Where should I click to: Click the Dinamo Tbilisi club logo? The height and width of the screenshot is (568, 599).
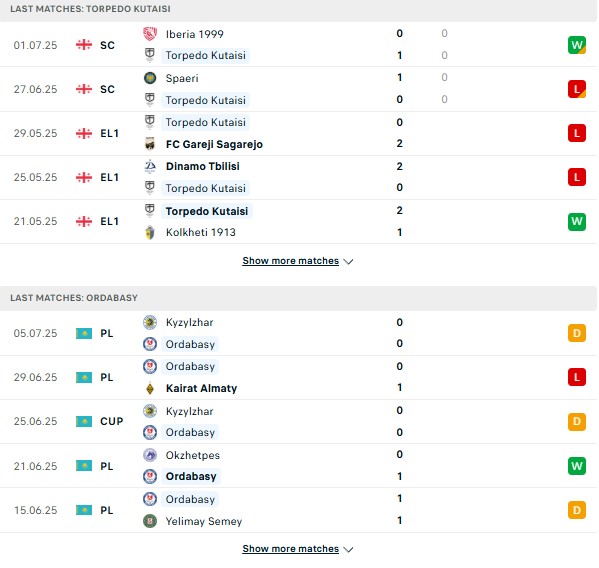click(x=150, y=166)
